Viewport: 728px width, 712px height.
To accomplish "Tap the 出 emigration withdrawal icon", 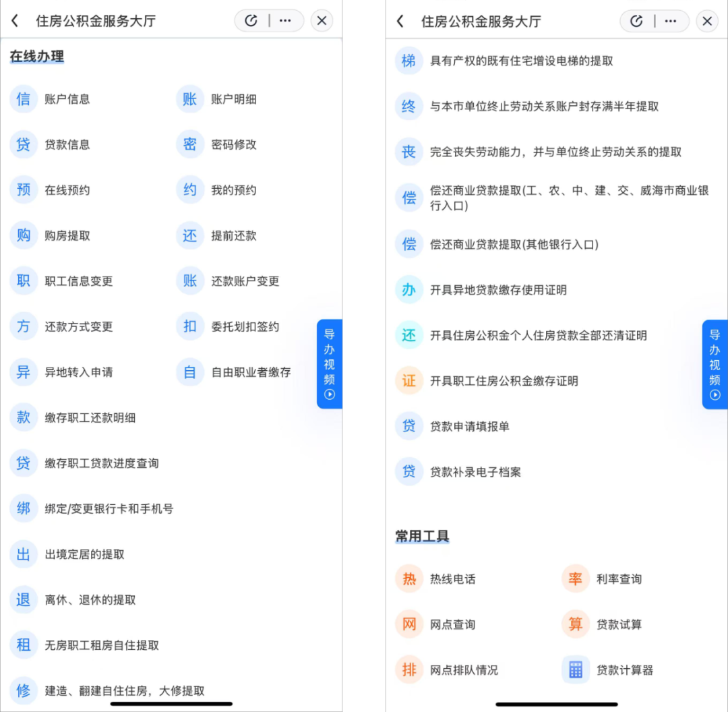I will (x=23, y=554).
